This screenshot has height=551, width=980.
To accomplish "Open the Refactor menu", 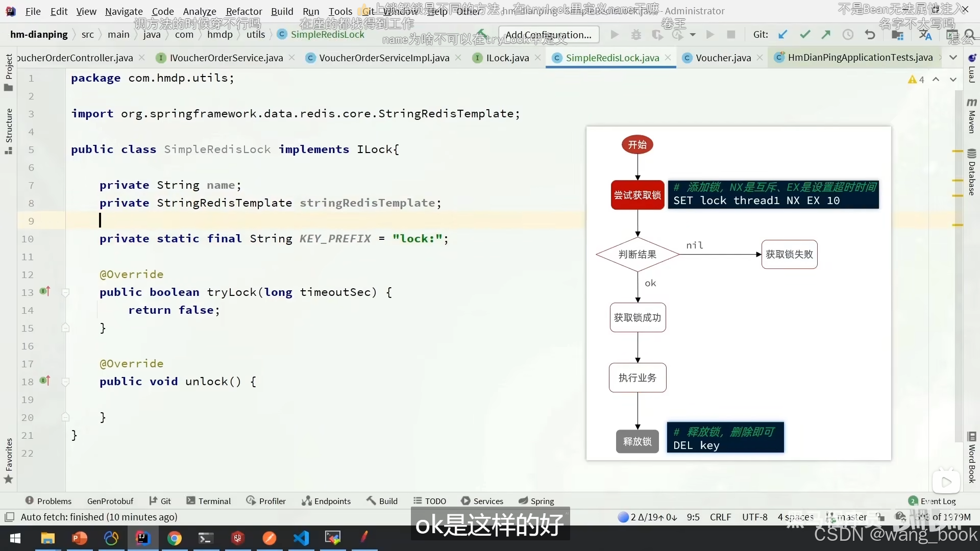I will [244, 11].
